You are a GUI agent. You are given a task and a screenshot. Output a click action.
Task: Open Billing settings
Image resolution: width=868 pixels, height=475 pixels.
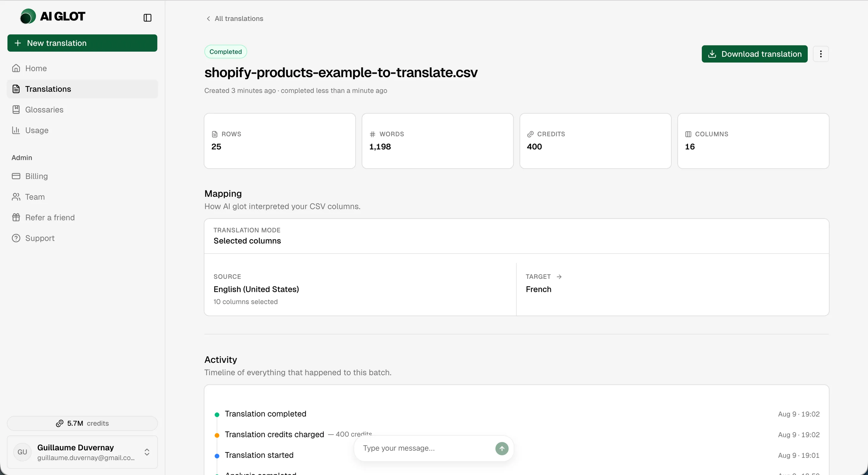[82, 176]
